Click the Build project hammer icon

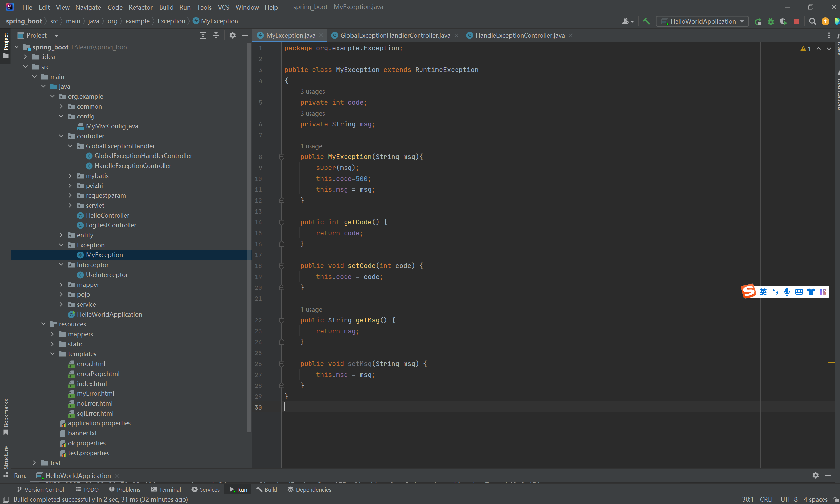646,21
